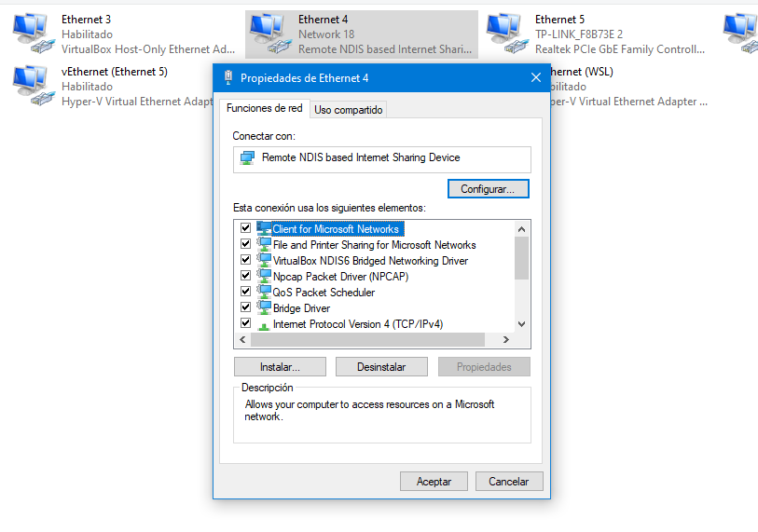Viewport: 758px width, 532px height.
Task: Click the description text about Microsoft network
Action: pos(369,410)
